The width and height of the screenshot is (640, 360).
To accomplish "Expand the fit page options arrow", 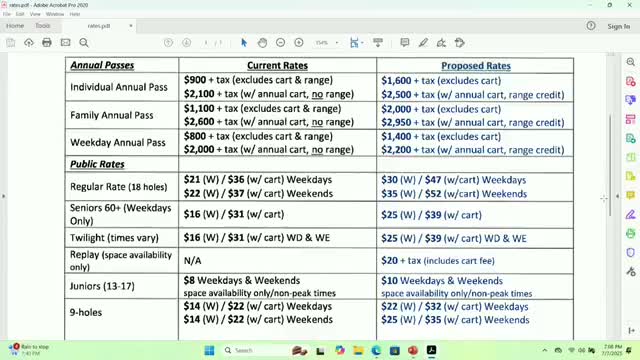I will pyautogui.click(x=362, y=43).
